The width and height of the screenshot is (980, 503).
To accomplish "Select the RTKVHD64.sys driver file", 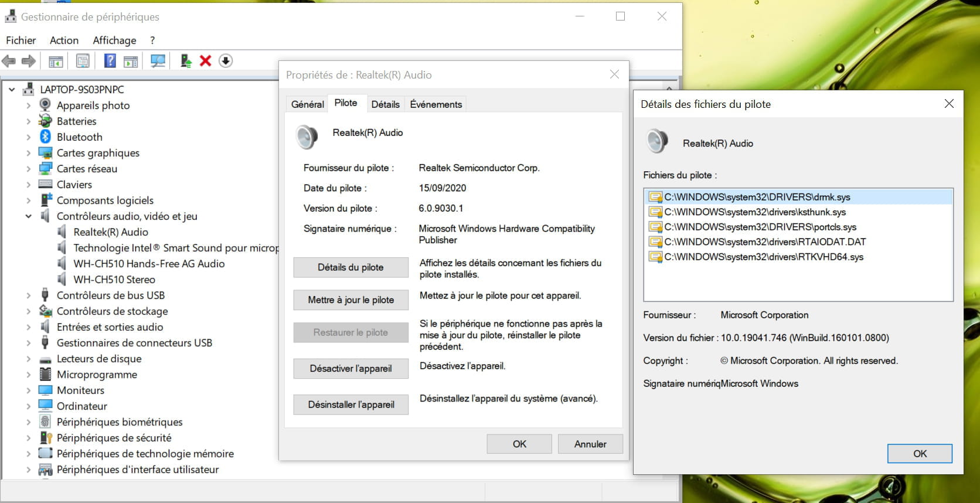I will [x=764, y=257].
